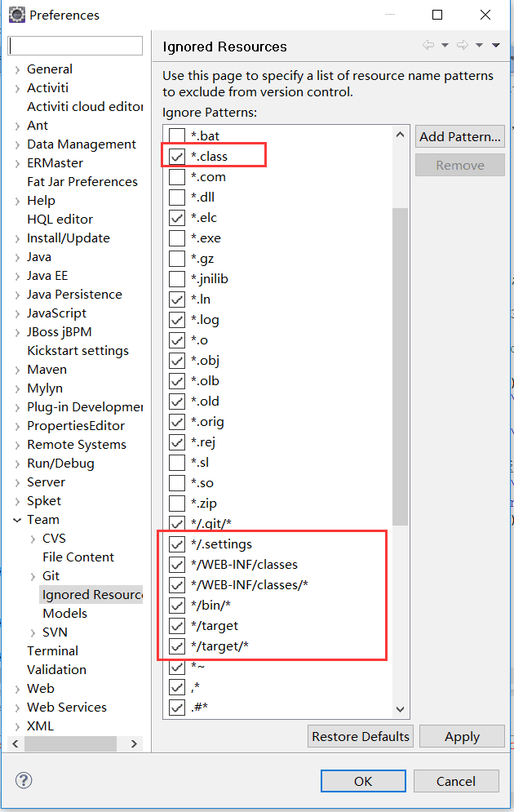Image resolution: width=514 pixels, height=812 pixels.
Task: Click the Preferences window title icon
Action: pos(15,15)
